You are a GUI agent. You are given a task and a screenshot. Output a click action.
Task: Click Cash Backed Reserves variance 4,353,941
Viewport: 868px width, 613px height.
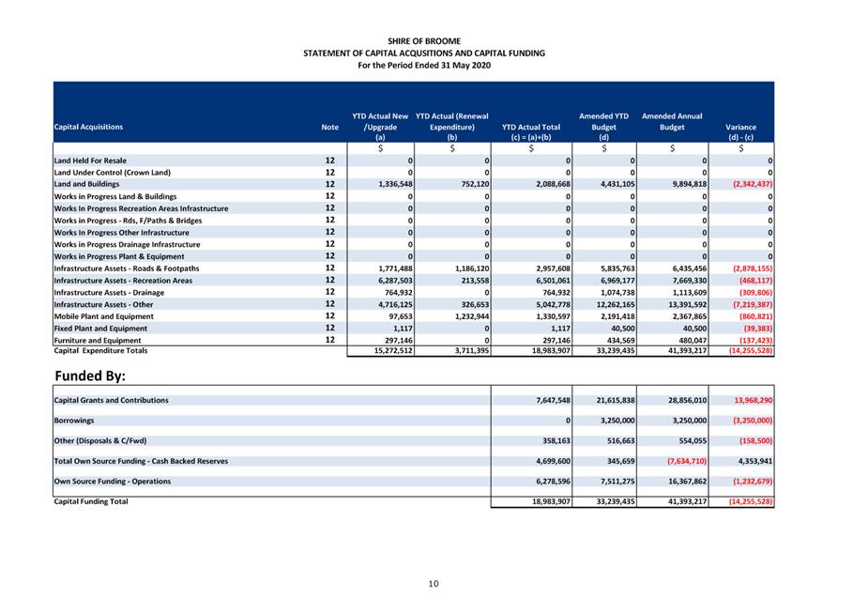point(755,461)
